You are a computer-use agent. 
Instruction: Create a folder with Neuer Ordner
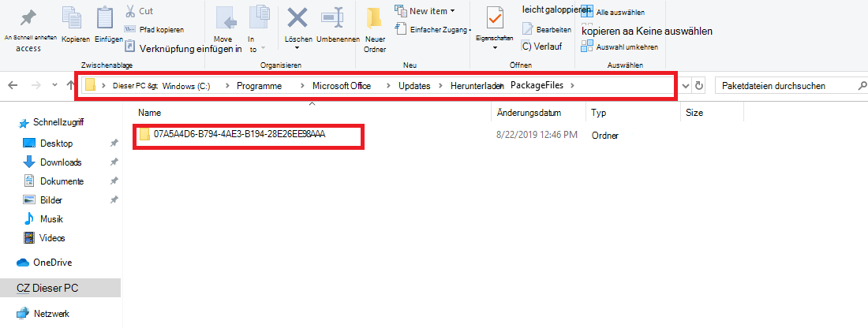375,28
